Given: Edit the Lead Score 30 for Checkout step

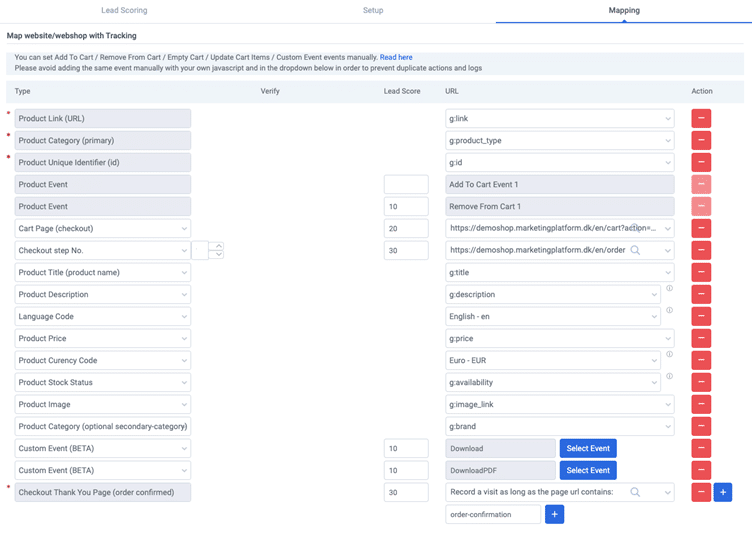Looking at the screenshot, I should [406, 250].
